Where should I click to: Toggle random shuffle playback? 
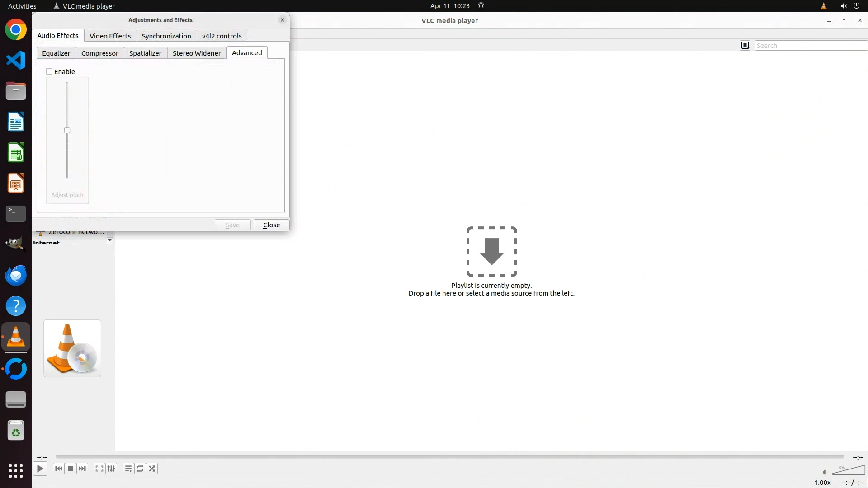[x=152, y=469]
